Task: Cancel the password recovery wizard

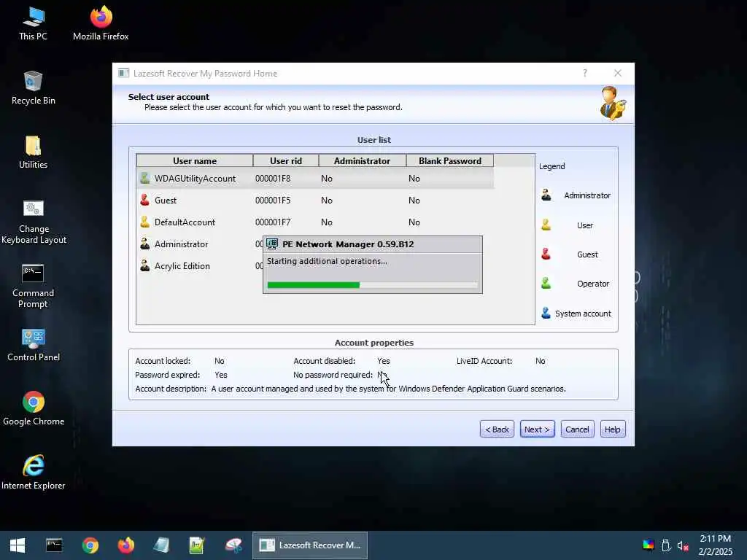Action: [578, 429]
